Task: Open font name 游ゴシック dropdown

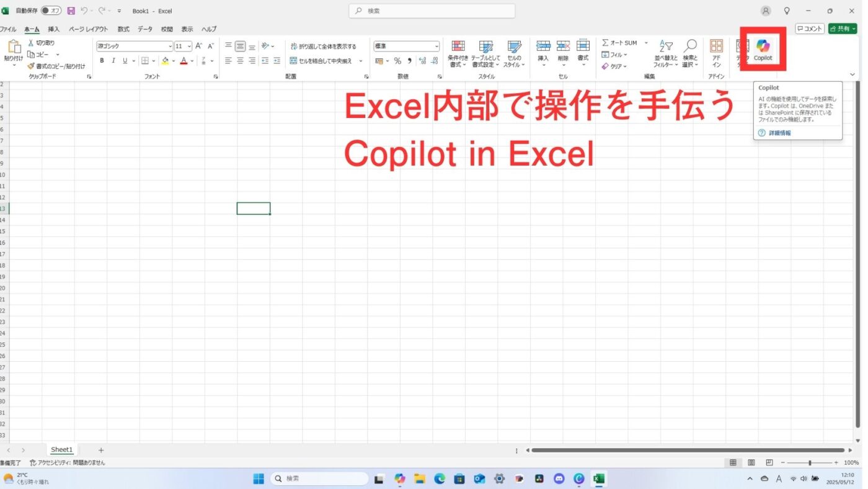Action: tap(170, 47)
